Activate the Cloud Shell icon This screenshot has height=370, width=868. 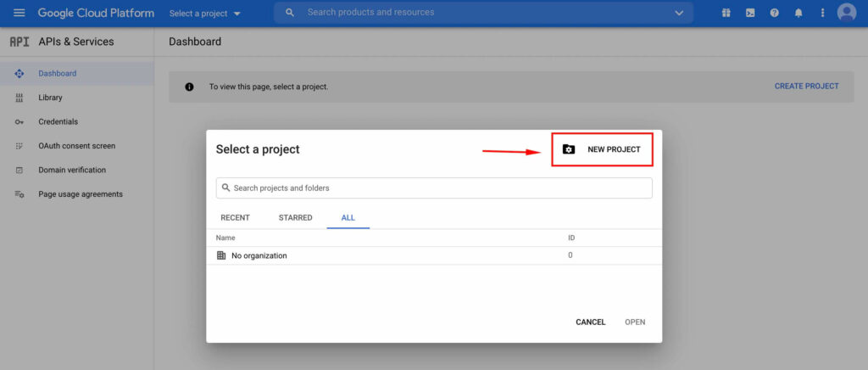(750, 13)
